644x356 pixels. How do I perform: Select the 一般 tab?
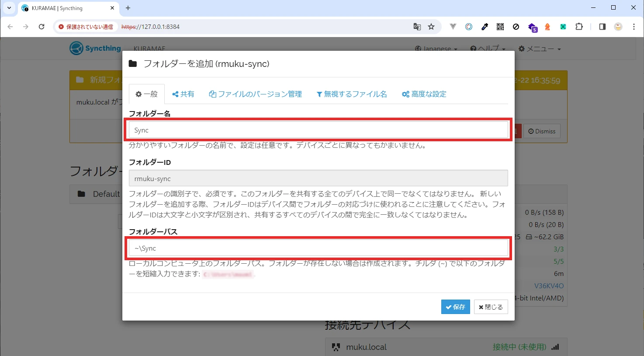147,94
